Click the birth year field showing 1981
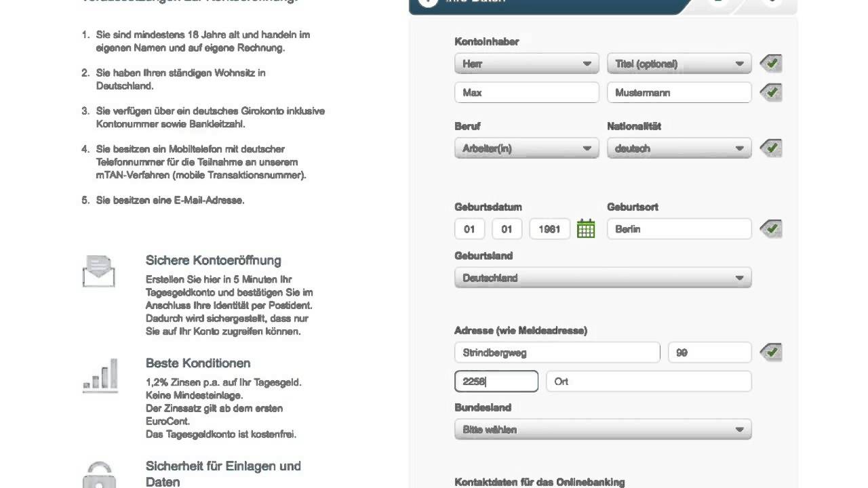The image size is (868, 488). coord(549,229)
